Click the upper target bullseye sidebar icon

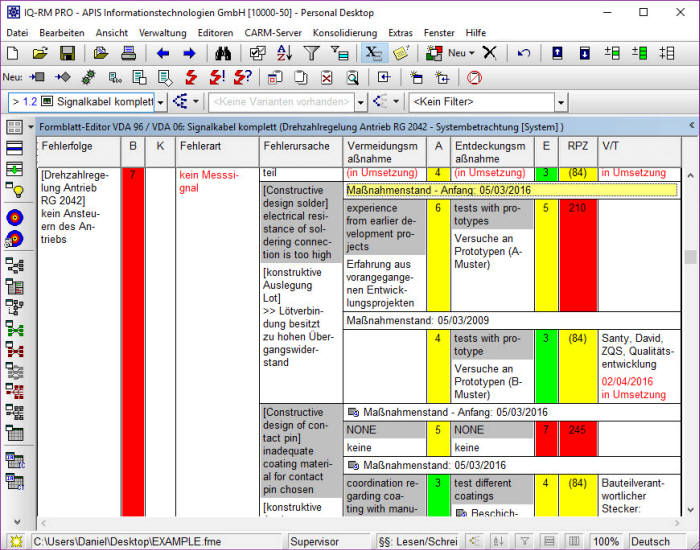(15, 217)
